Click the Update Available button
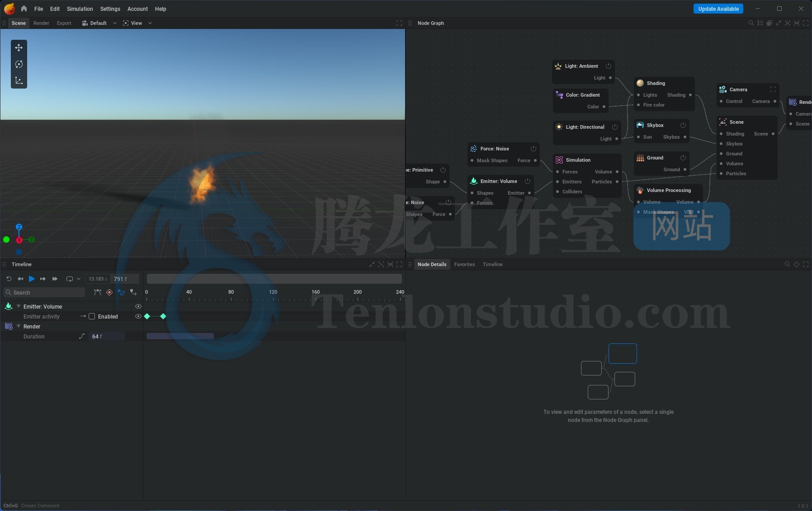The height and width of the screenshot is (511, 812). [x=718, y=9]
